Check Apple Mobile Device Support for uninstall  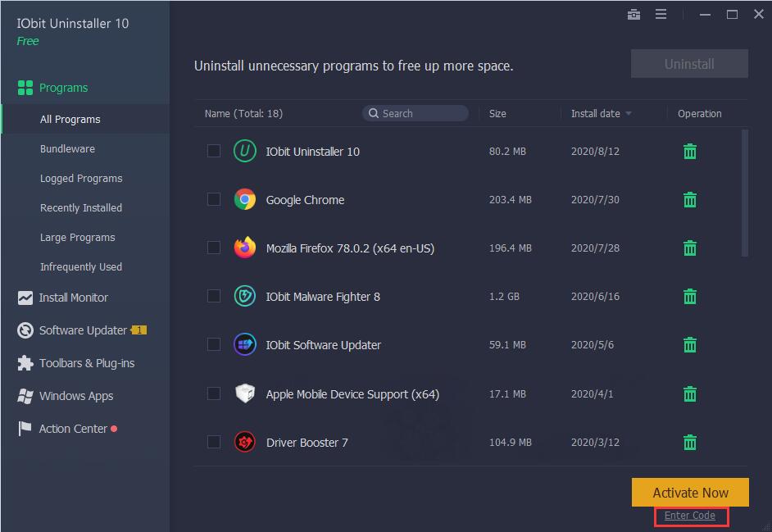click(214, 393)
